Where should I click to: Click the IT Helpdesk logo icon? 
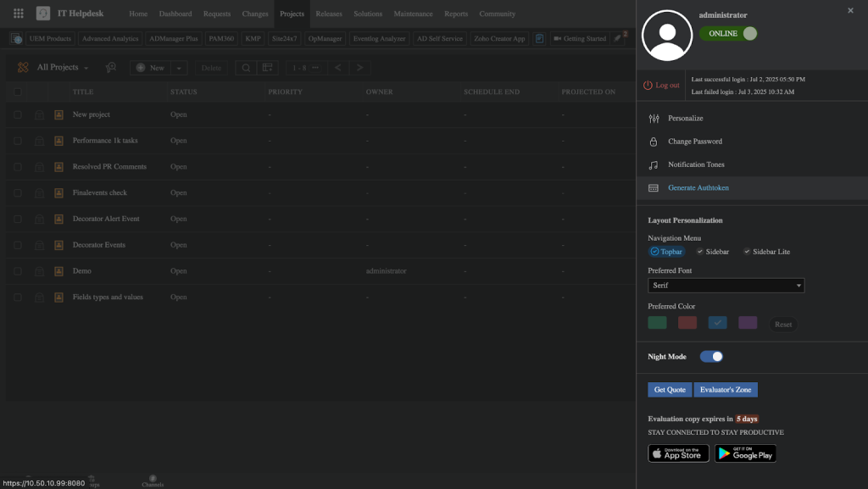(x=43, y=14)
